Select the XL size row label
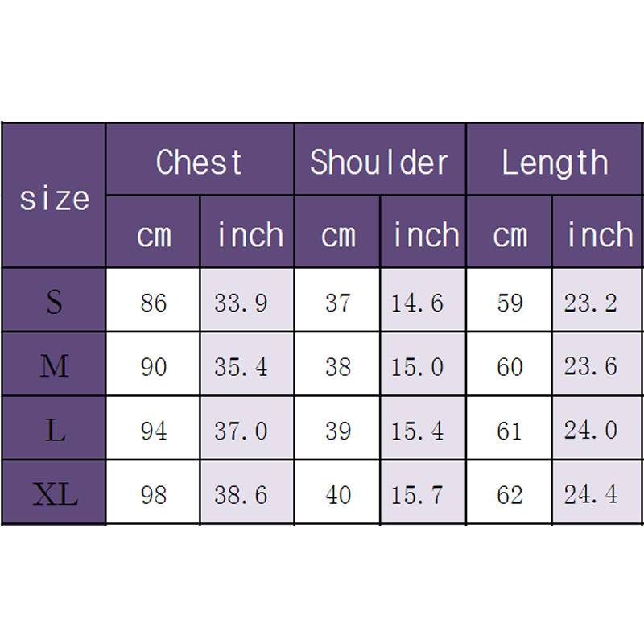644x644 pixels. pos(54,494)
